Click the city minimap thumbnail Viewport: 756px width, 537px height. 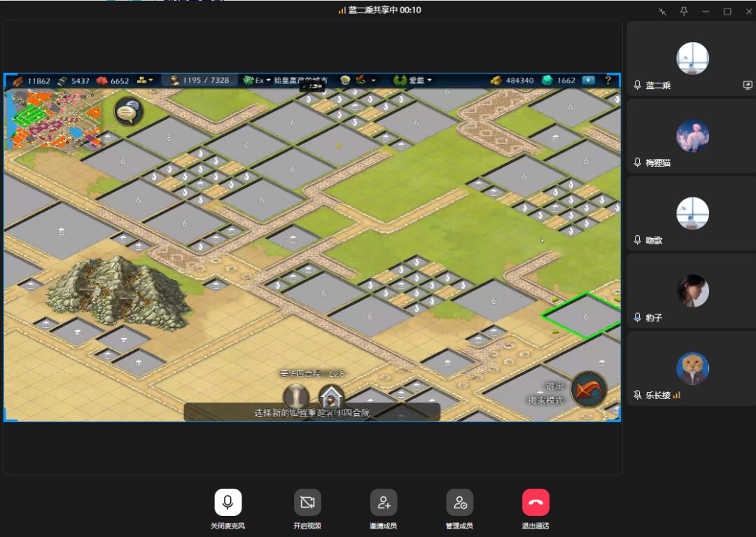point(54,120)
